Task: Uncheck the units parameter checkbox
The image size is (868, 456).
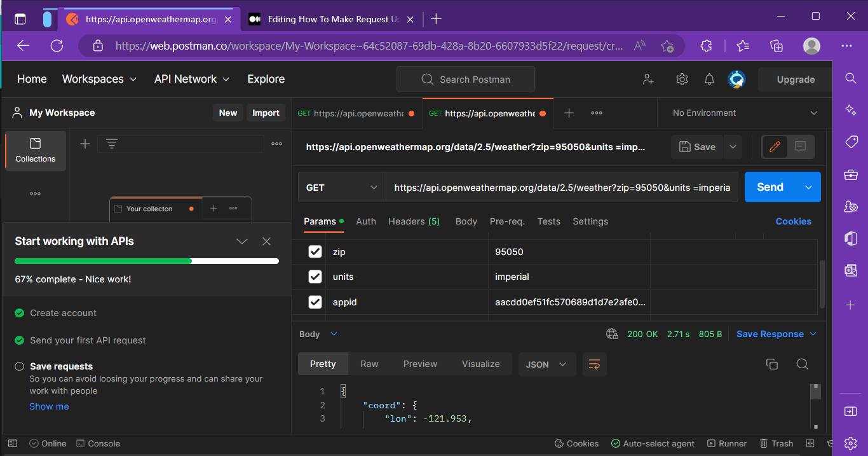Action: [x=315, y=277]
